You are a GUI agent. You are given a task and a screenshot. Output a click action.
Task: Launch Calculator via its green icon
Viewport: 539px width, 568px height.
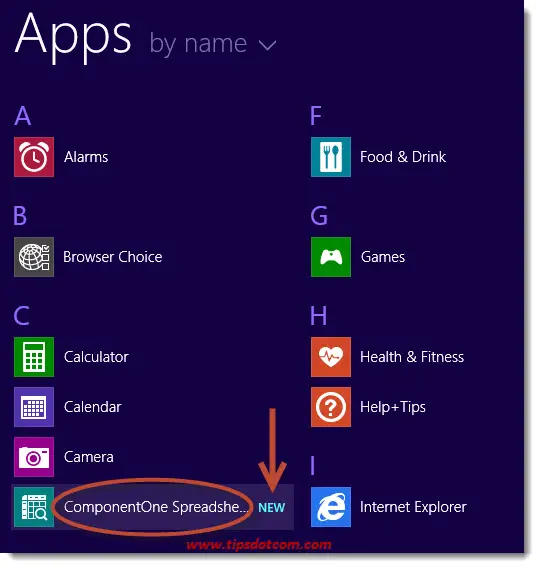pyautogui.click(x=34, y=357)
